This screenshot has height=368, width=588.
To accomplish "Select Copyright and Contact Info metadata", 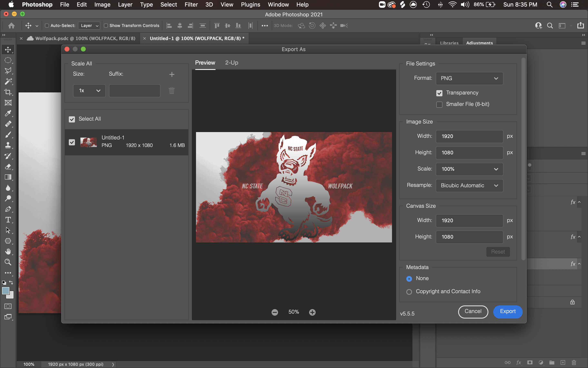I will coord(409,292).
